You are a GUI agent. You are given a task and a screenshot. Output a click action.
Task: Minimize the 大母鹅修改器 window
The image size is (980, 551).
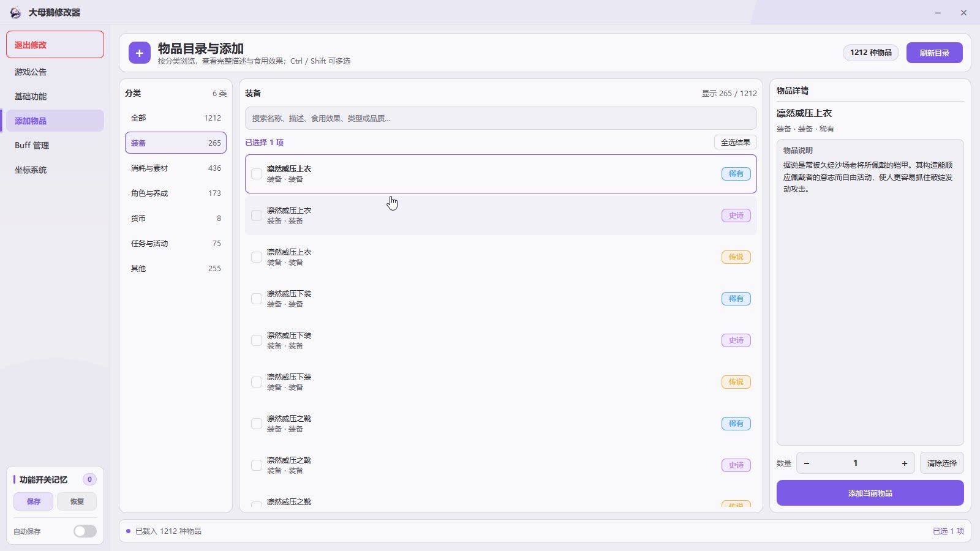click(938, 12)
